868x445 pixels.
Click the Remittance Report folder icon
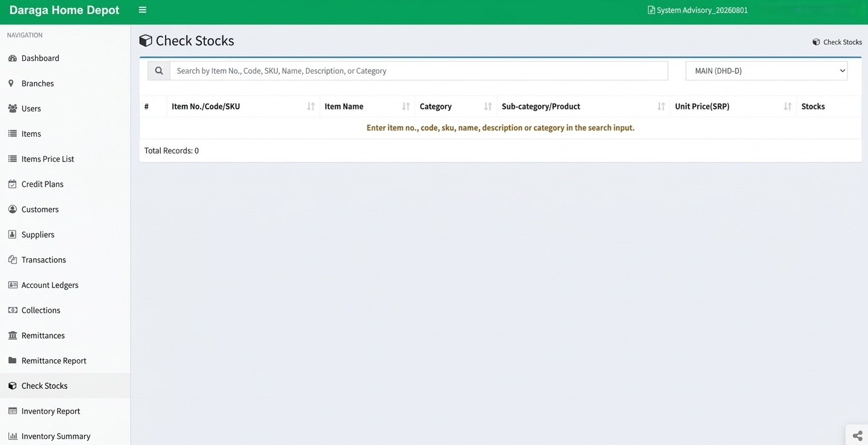(12, 360)
